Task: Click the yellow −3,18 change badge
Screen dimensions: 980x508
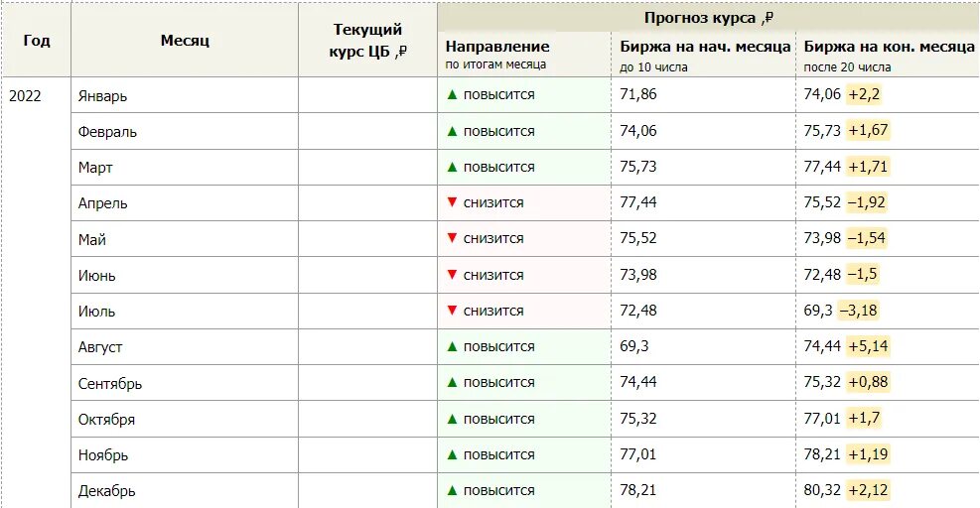Action: 858,311
